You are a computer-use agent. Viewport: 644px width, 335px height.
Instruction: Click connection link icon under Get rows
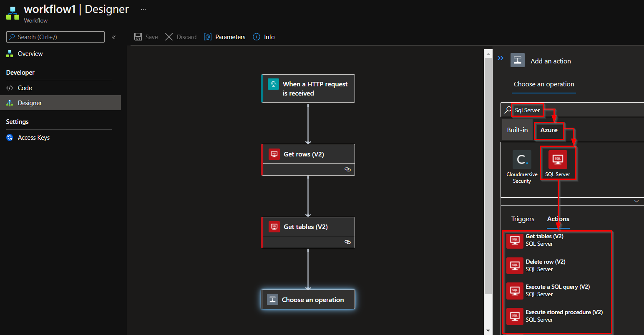(347, 169)
